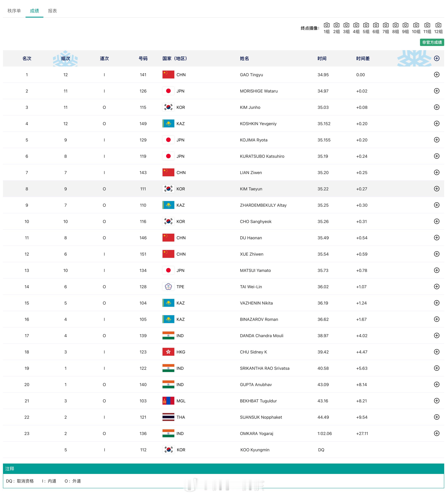Image resolution: width=448 pixels, height=496 pixels.
Task: Click the 时间差 column header
Action: pyautogui.click(x=363, y=58)
